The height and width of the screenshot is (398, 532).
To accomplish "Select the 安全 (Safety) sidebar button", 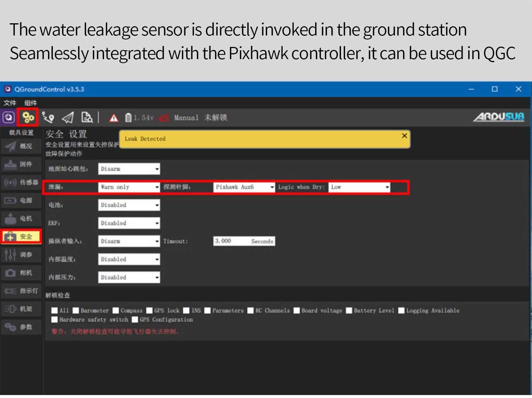I will (x=21, y=237).
